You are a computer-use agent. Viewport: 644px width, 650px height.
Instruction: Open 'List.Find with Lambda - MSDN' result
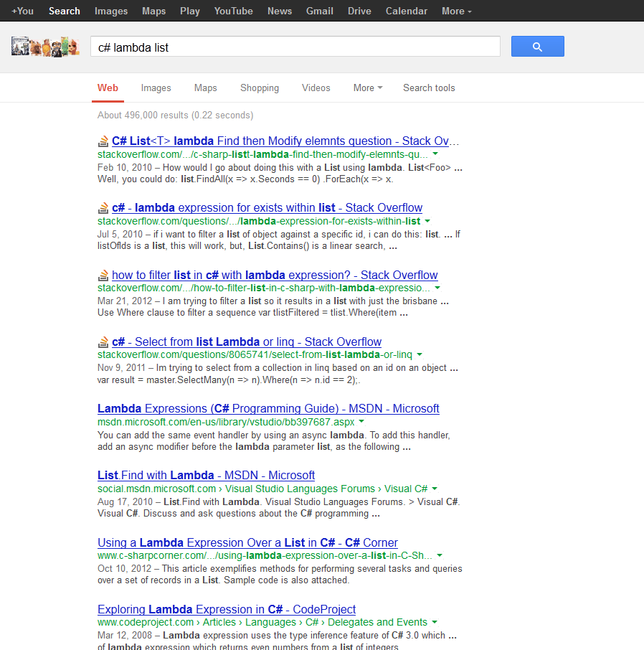pos(206,476)
